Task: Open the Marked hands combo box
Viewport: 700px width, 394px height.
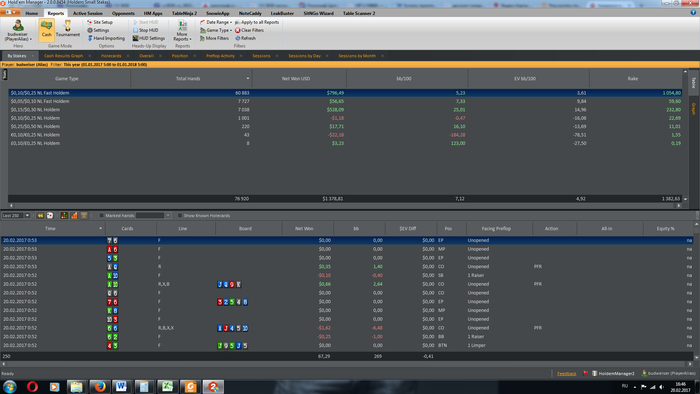Action: click(153, 216)
